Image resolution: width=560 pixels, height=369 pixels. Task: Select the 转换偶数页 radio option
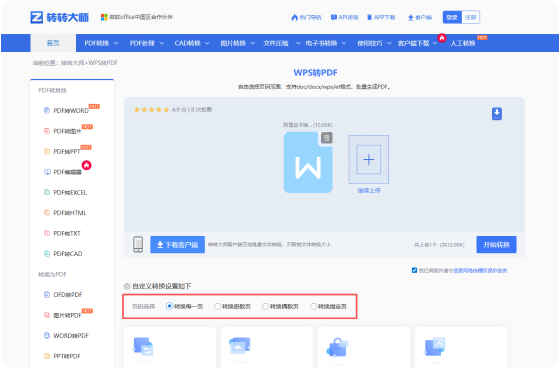(x=265, y=306)
